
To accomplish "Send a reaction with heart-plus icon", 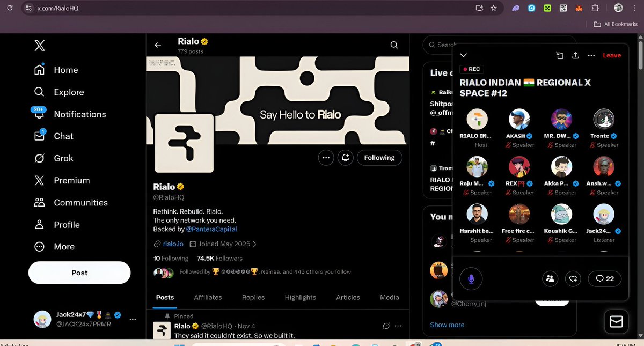I will pos(573,278).
